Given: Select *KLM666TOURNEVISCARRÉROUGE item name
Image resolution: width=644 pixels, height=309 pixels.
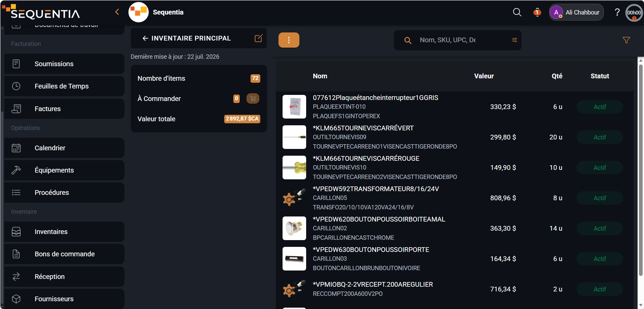Looking at the screenshot, I should (x=366, y=158).
